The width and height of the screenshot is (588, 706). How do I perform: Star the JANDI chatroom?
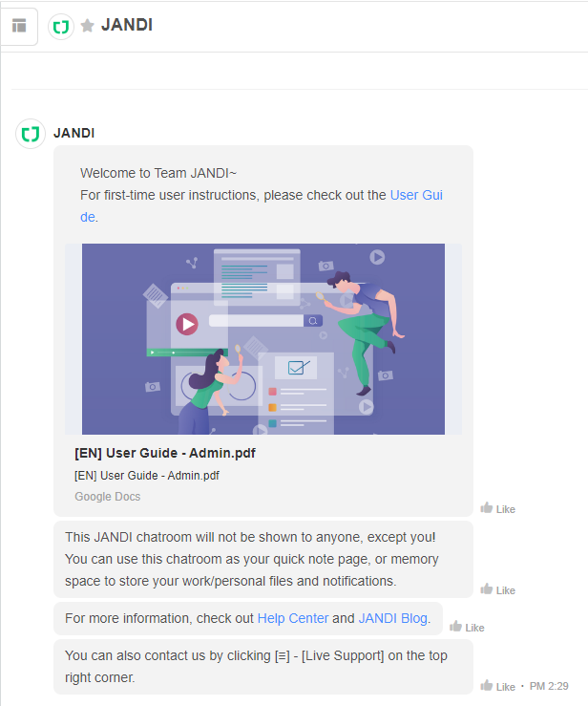(x=87, y=26)
